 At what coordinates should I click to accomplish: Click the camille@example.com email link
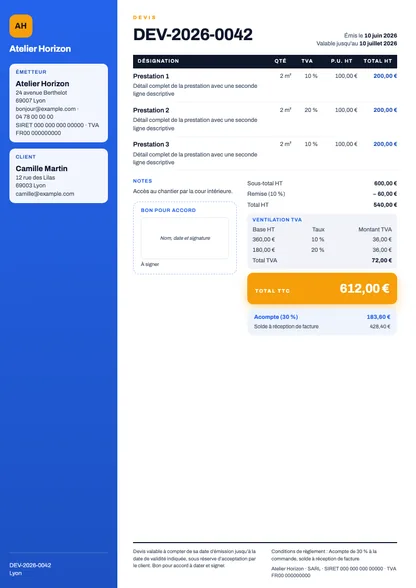(x=45, y=194)
